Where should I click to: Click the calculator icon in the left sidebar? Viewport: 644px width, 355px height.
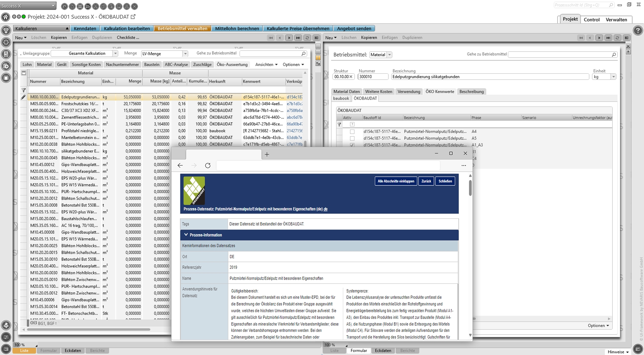pos(6,54)
